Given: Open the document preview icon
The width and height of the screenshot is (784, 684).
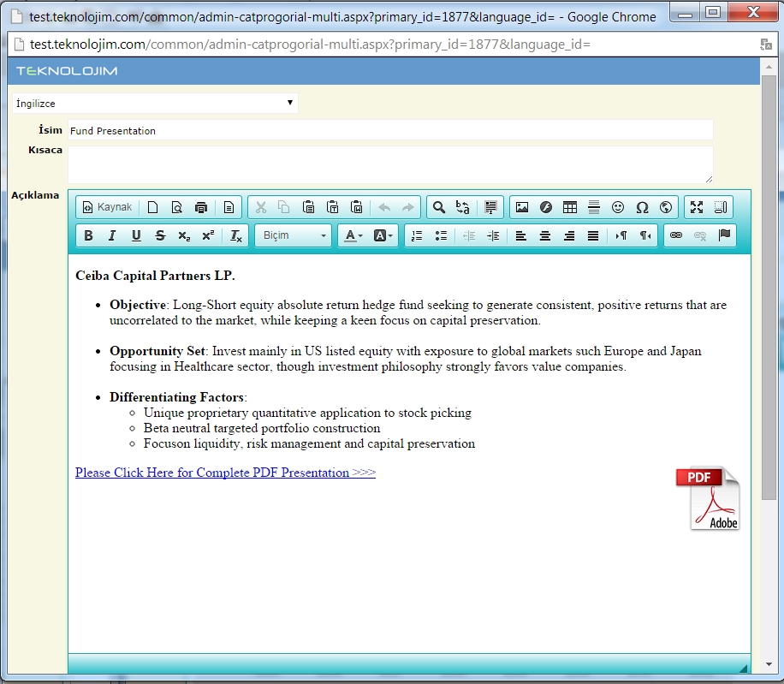Looking at the screenshot, I should (176, 207).
